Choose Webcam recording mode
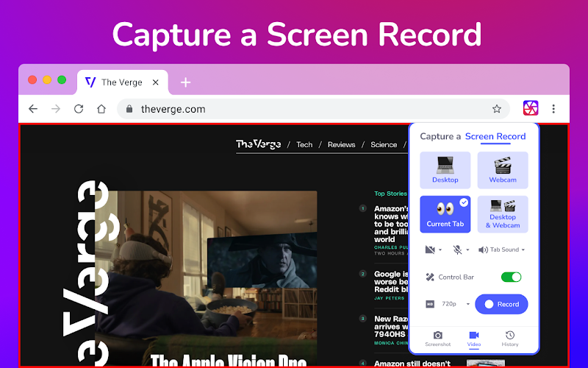This screenshot has width=588, height=368. point(503,170)
